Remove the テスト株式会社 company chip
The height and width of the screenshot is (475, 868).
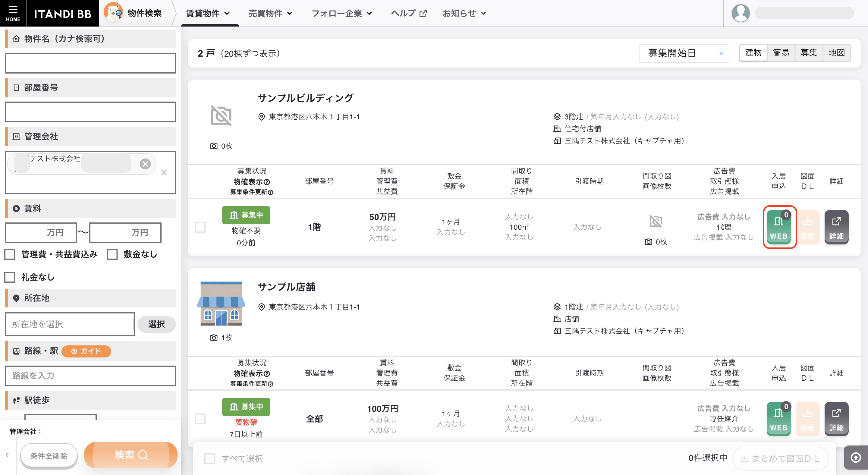(145, 164)
